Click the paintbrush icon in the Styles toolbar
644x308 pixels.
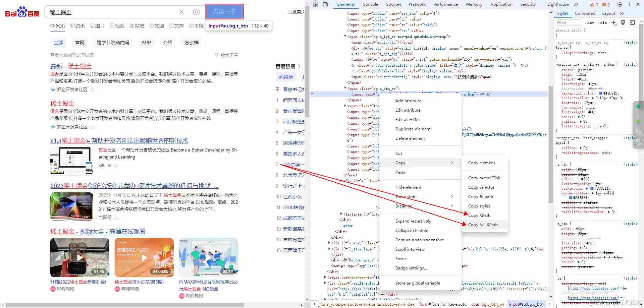[x=623, y=22]
